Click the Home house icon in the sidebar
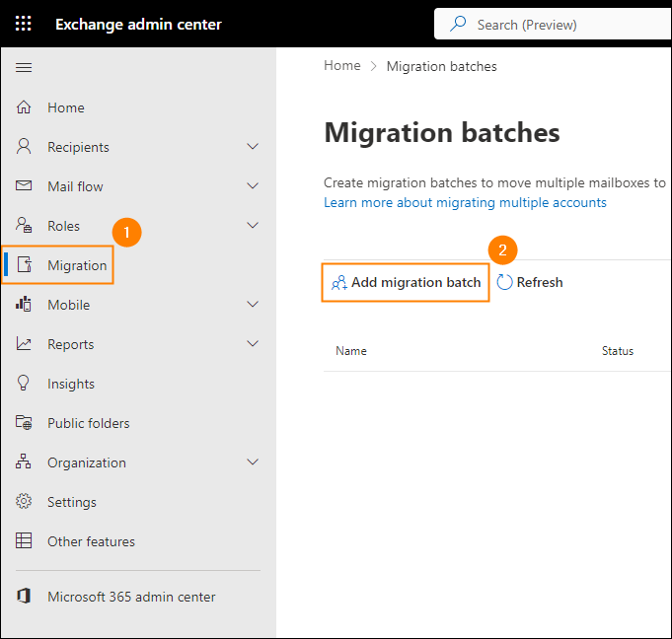672x639 pixels. point(24,107)
